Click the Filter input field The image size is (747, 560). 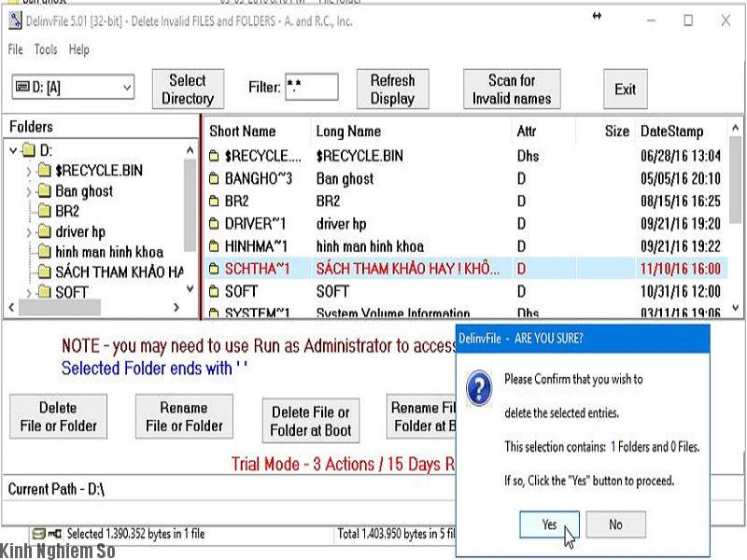click(312, 87)
